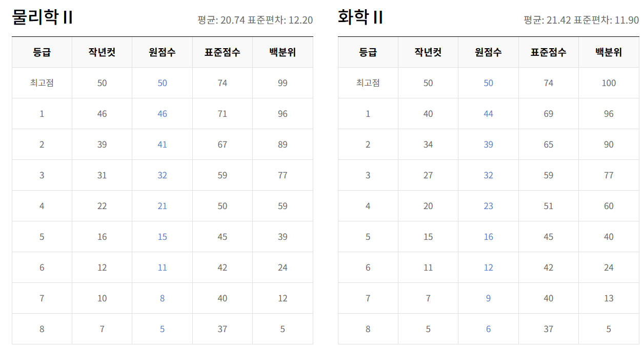Click 표준점수 37 in 화학 II grade 8

(x=549, y=329)
